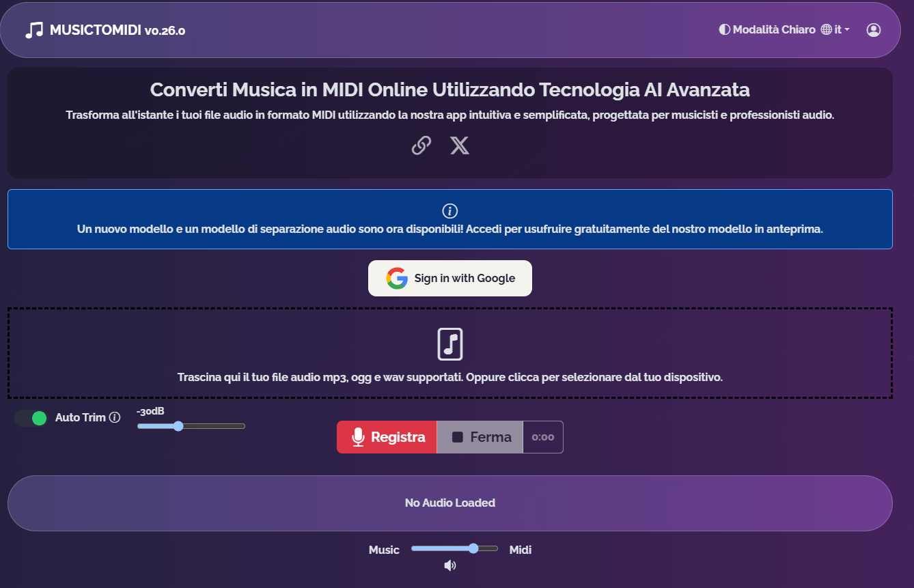Click the globe icon next to the language dropdown
The height and width of the screenshot is (588, 914).
[825, 29]
